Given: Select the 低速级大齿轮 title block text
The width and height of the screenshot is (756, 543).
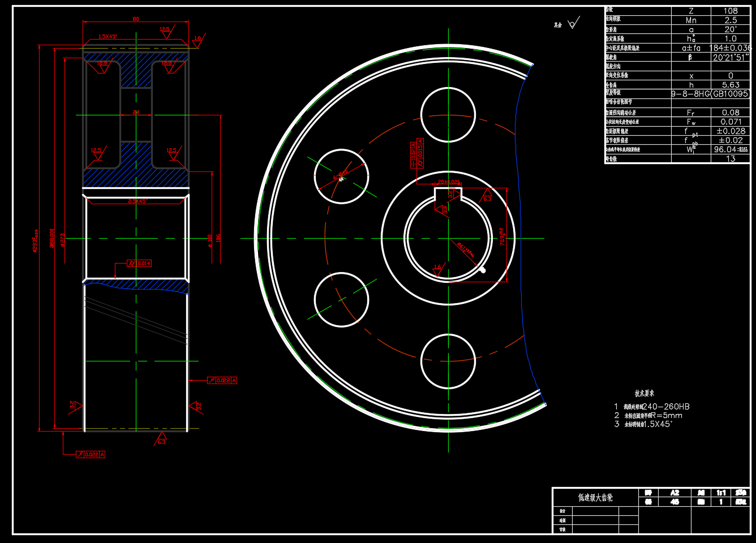Looking at the screenshot, I should (x=595, y=497).
